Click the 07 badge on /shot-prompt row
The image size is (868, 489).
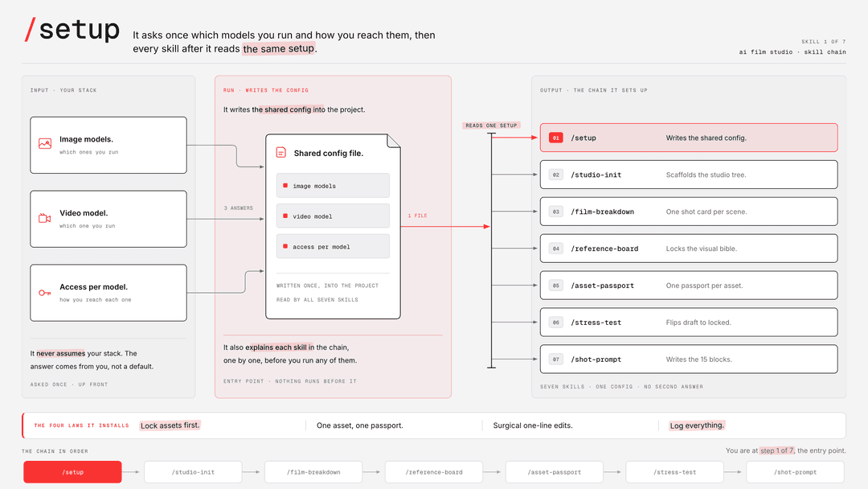556,360
